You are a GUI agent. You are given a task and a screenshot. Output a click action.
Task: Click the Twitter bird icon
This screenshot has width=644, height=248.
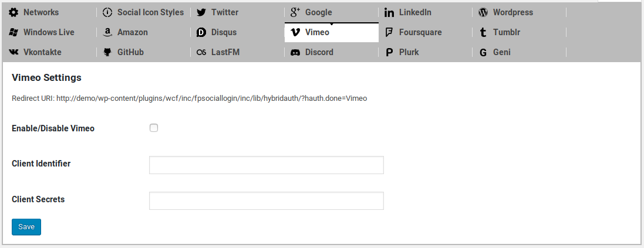(201, 12)
